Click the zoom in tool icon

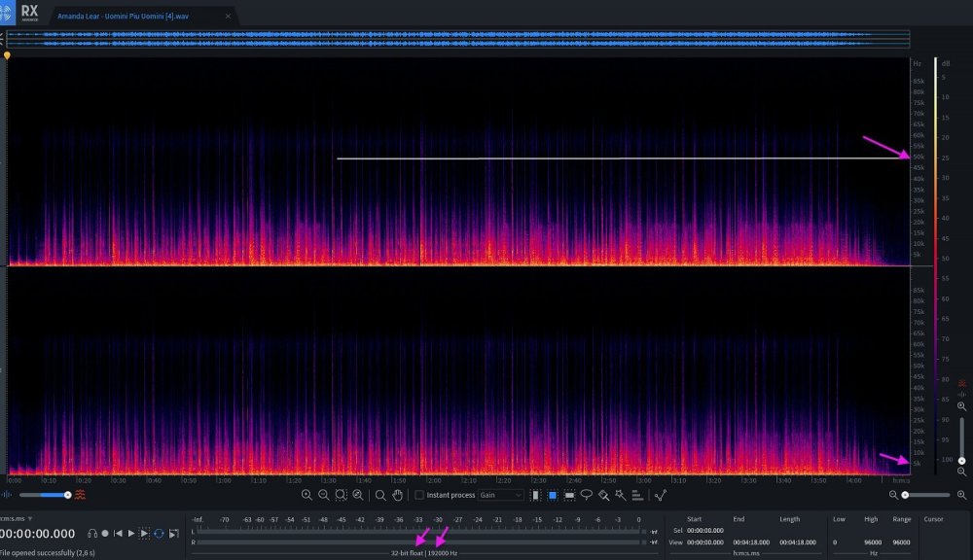(306, 495)
